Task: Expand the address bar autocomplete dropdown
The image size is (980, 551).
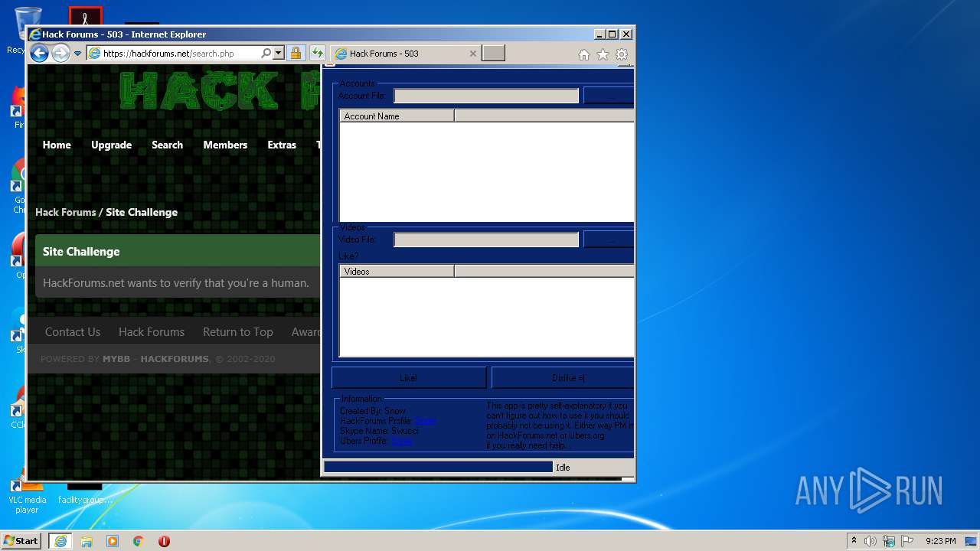Action: pos(279,54)
